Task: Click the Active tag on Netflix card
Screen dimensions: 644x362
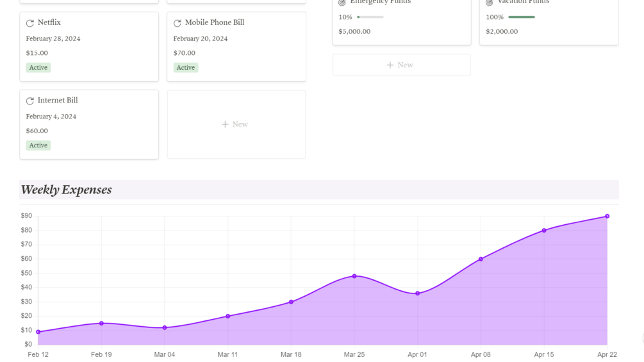Action: [38, 67]
